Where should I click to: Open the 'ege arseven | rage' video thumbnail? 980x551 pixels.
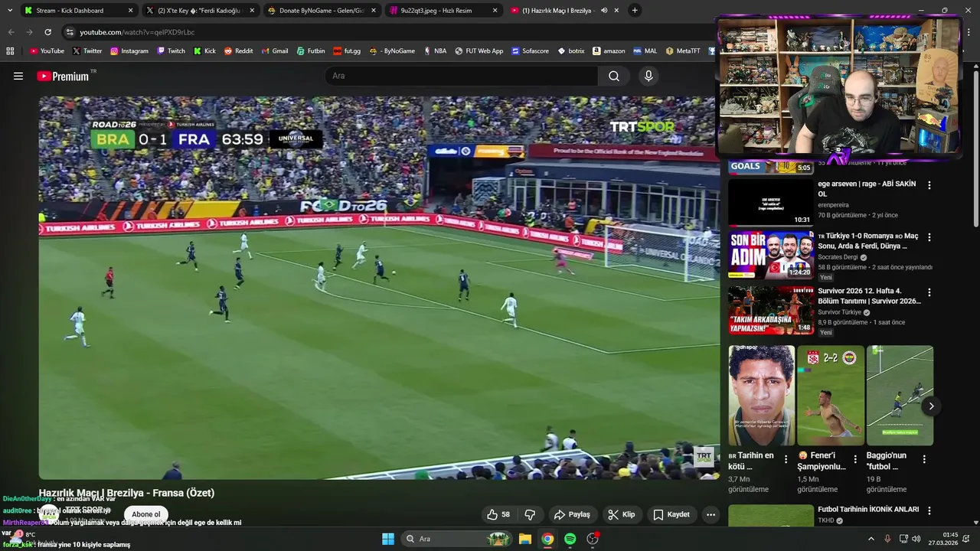tap(771, 203)
